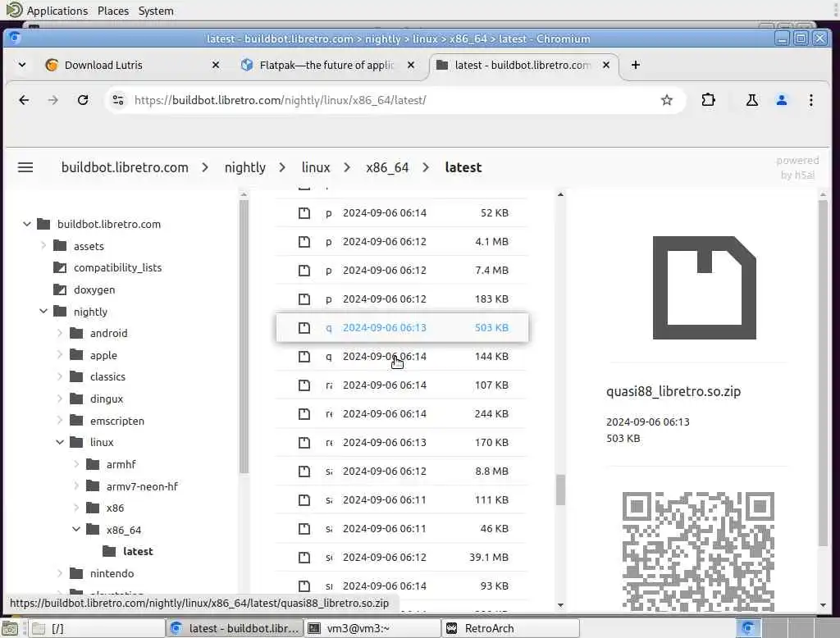Screen dimensions: 840x638
Task: Open the Chromium three-dot menu
Action: coord(811,100)
